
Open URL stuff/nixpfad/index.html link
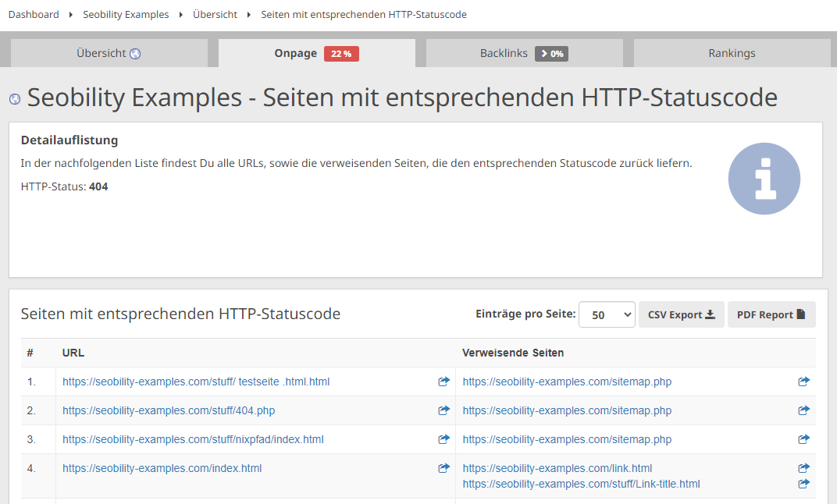(x=193, y=439)
